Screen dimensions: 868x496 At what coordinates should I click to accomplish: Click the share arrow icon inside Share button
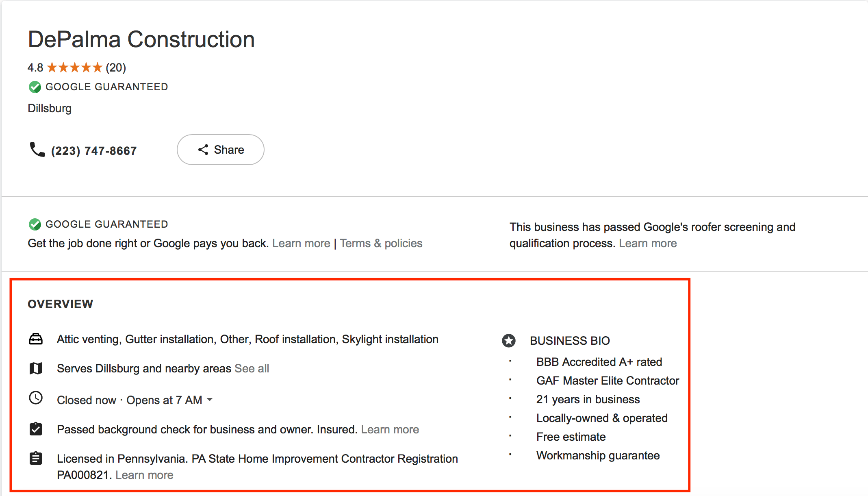[203, 150]
